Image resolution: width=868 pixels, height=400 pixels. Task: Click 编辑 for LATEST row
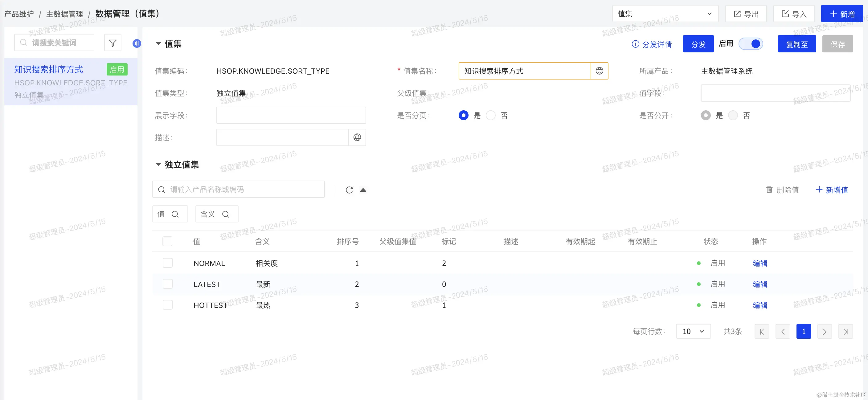coord(760,284)
